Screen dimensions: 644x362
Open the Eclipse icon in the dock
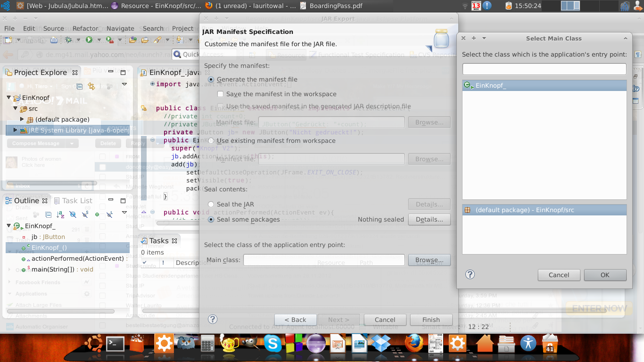(316, 344)
